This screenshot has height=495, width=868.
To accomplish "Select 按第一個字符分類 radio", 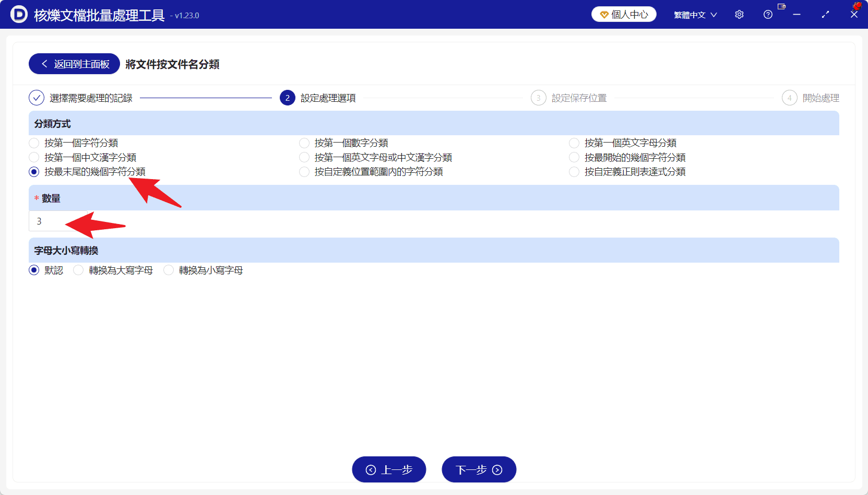I will point(34,143).
